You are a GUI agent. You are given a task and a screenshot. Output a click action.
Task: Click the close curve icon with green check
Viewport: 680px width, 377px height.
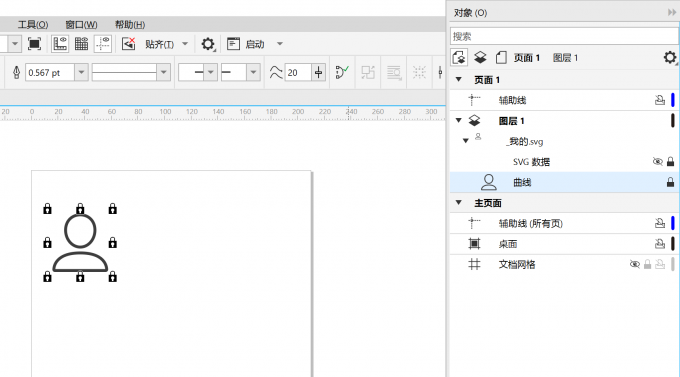(x=342, y=72)
